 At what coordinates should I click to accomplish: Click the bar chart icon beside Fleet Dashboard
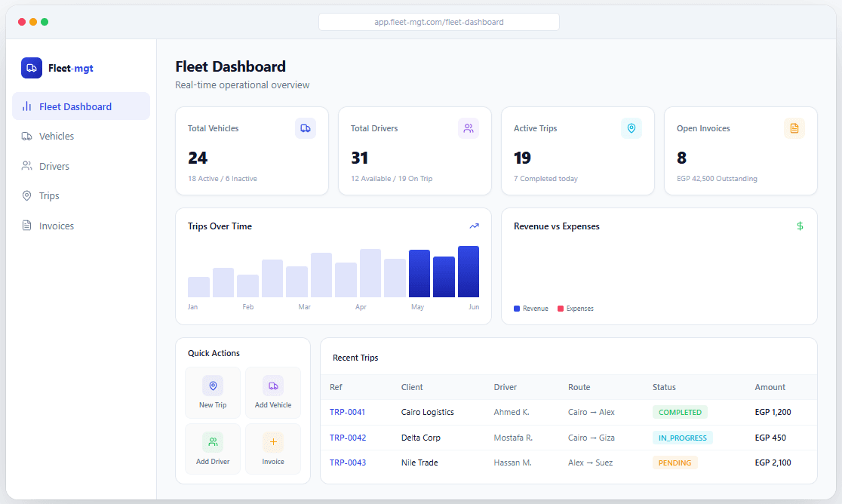tap(27, 106)
